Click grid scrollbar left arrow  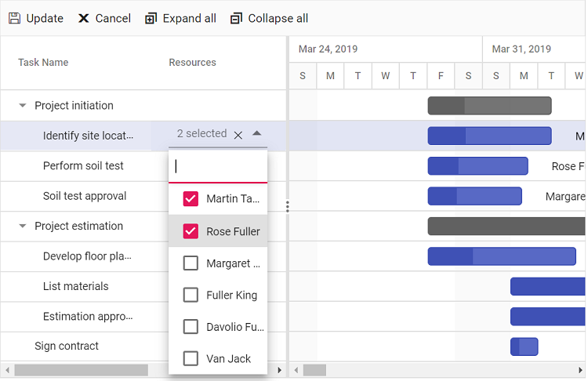tap(7, 370)
